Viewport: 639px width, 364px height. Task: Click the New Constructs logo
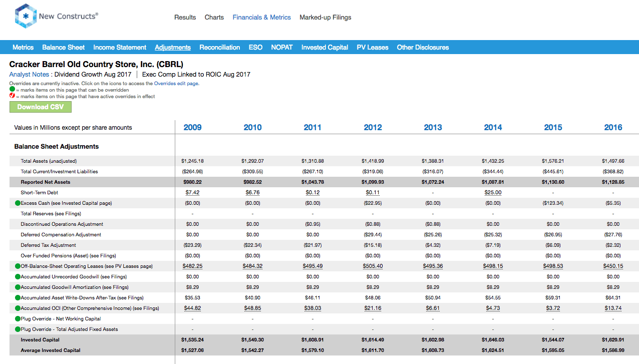[57, 17]
